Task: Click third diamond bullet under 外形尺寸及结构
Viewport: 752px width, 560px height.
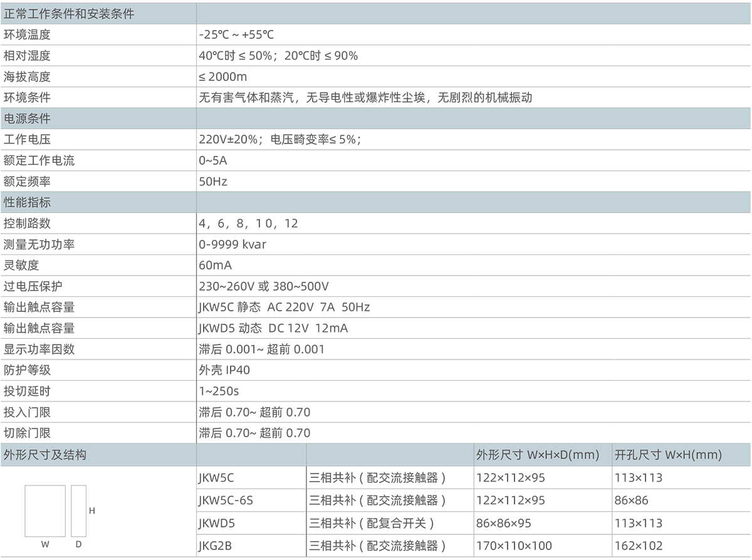Action: [x=303, y=522]
